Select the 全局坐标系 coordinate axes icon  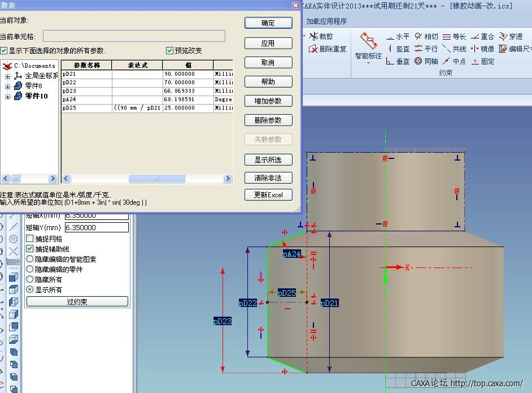18,76
